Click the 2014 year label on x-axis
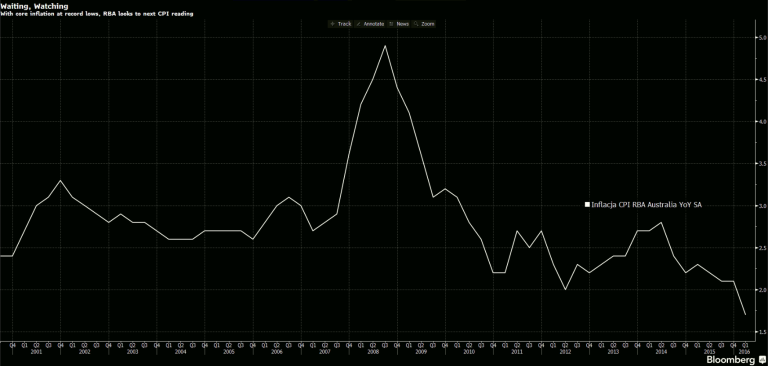The width and height of the screenshot is (768, 366). (661, 351)
